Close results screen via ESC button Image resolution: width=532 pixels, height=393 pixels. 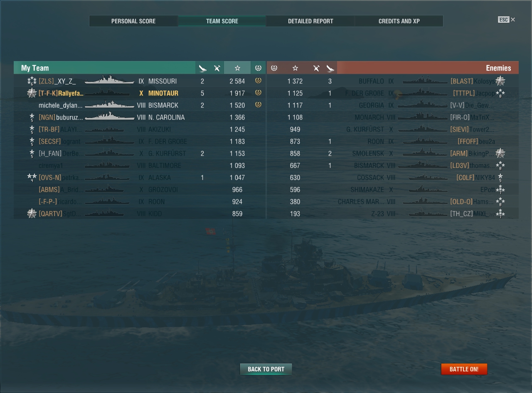pos(506,20)
